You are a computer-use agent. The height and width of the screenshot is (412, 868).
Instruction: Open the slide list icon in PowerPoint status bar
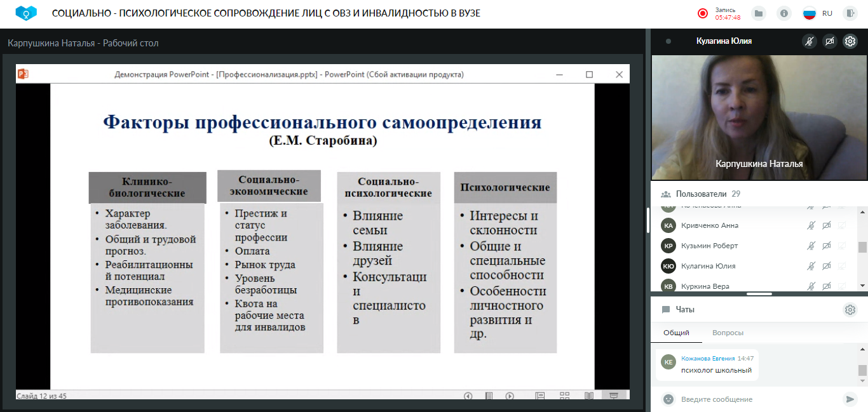pos(489,395)
